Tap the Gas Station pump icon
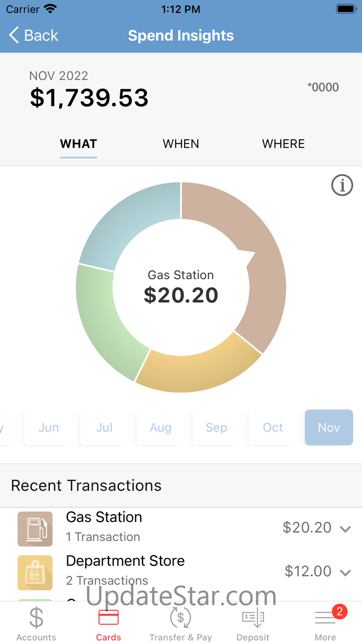 [x=35, y=529]
